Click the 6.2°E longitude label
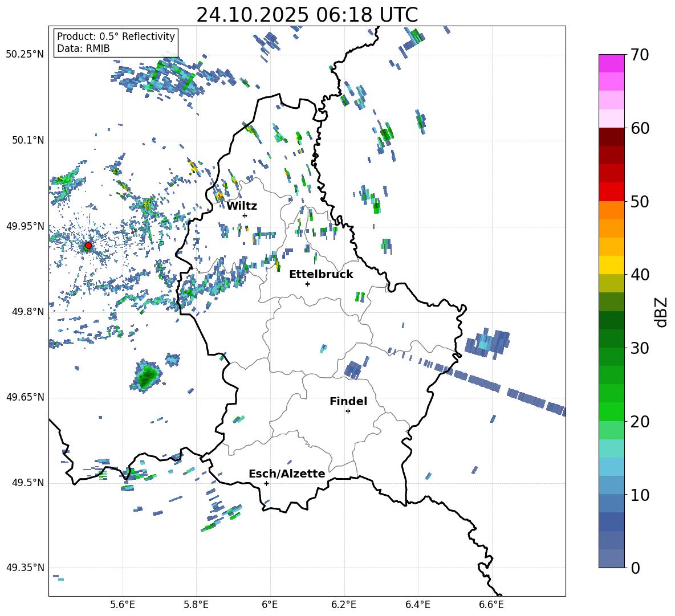This screenshot has height=616, width=675. coord(344,605)
